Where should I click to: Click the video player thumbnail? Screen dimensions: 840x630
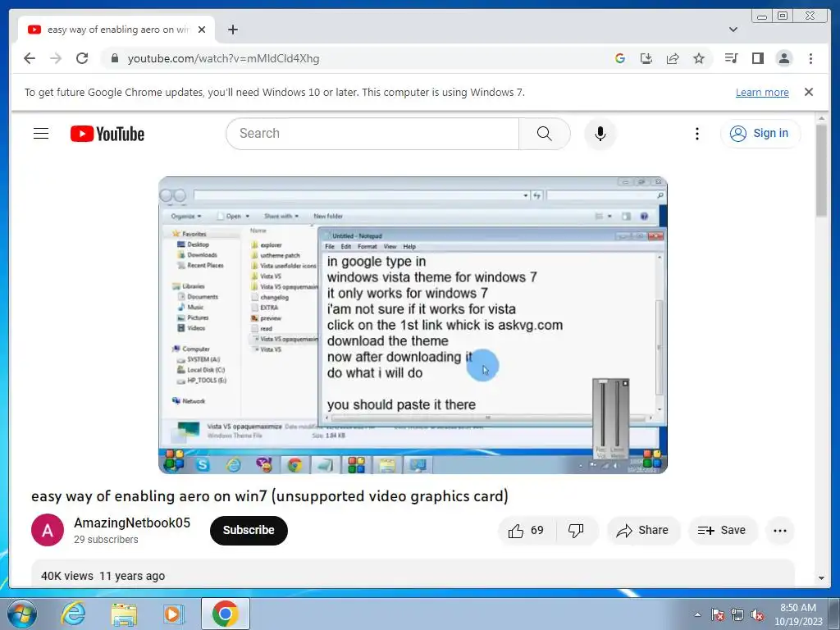413,325
